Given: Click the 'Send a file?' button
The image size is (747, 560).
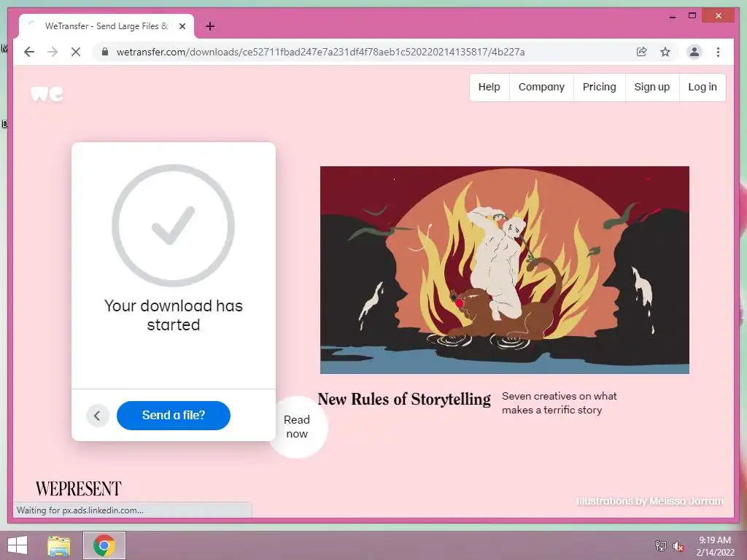Looking at the screenshot, I should point(174,415).
